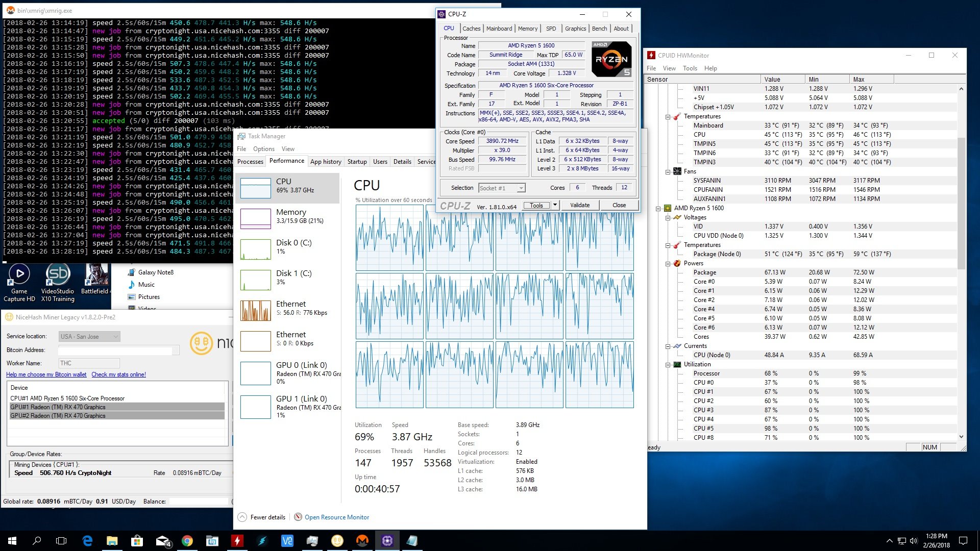The image size is (980, 551).
Task: Select the Memory panel in Task Manager
Action: (288, 218)
